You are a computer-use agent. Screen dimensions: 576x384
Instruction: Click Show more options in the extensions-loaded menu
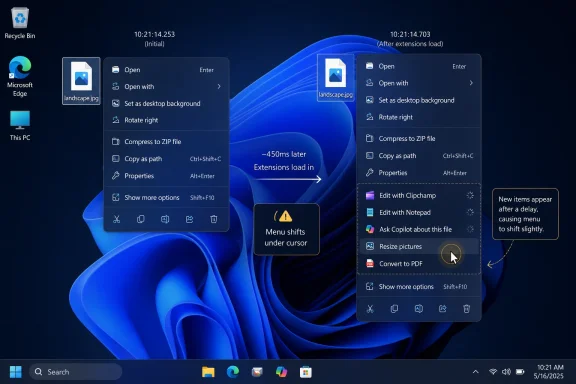[419, 287]
